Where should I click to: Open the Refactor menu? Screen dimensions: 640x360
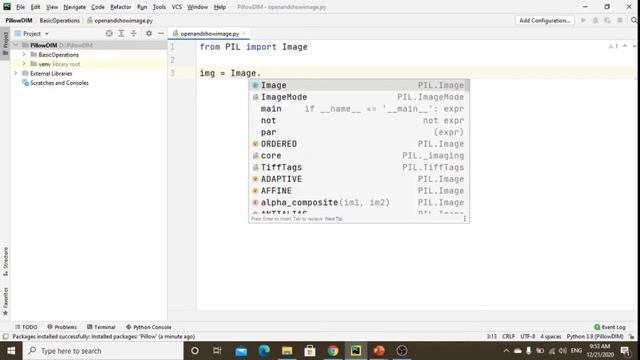click(x=121, y=7)
